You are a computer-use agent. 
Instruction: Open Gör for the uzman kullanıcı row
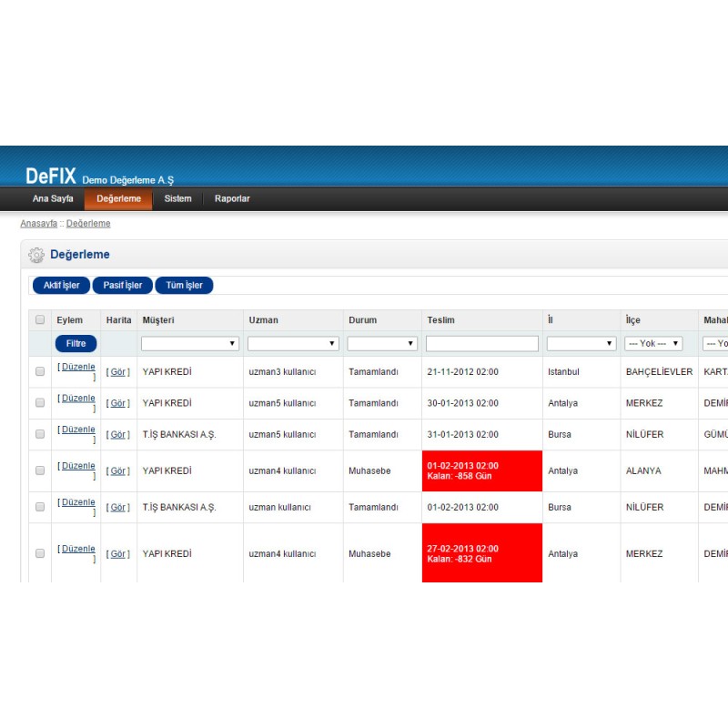point(118,508)
